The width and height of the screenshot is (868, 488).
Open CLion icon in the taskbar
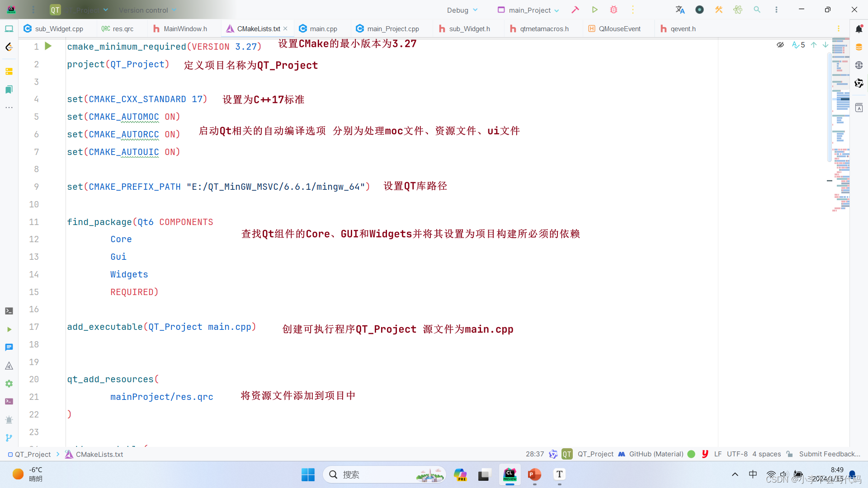509,474
